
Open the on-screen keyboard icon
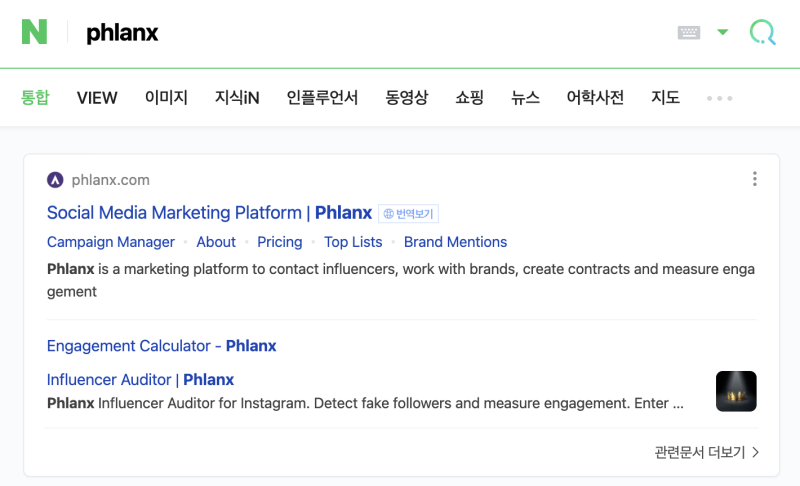click(x=688, y=33)
